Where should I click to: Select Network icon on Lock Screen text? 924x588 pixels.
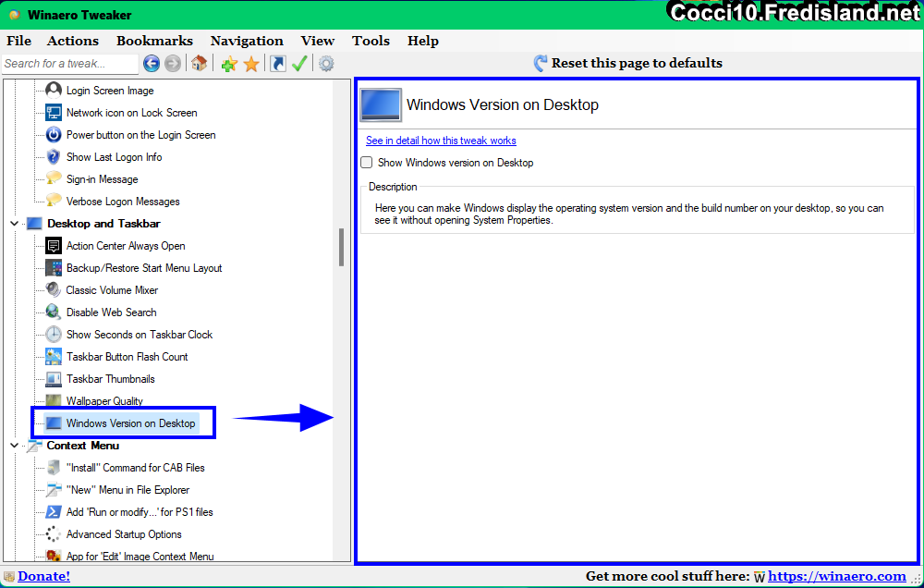pyautogui.click(x=131, y=113)
